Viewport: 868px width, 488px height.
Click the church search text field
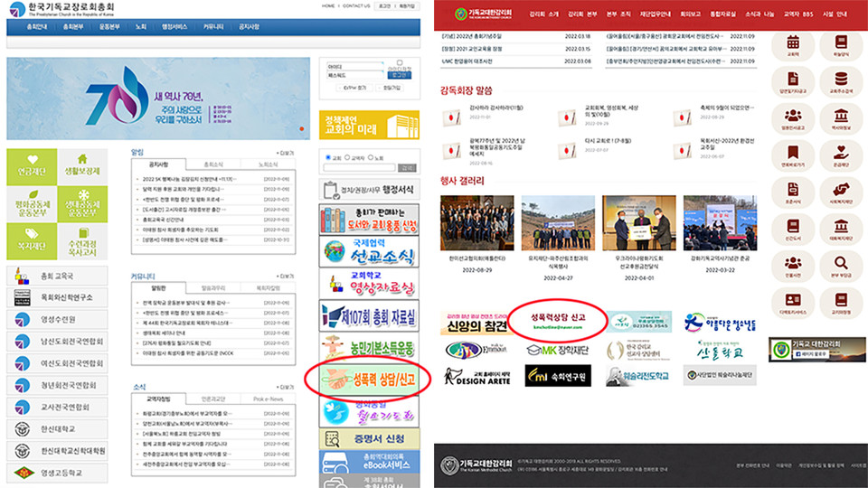[360, 168]
